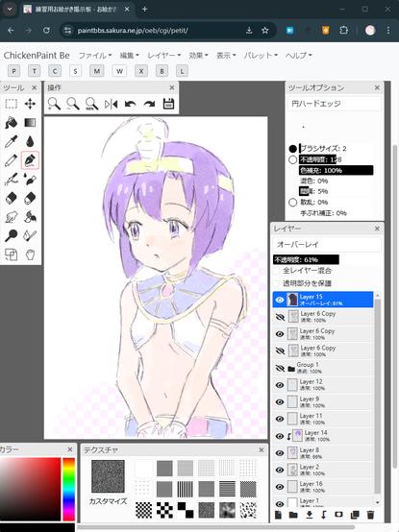Hide Layer 11 via eye icon
399x532 pixels.
(x=280, y=419)
